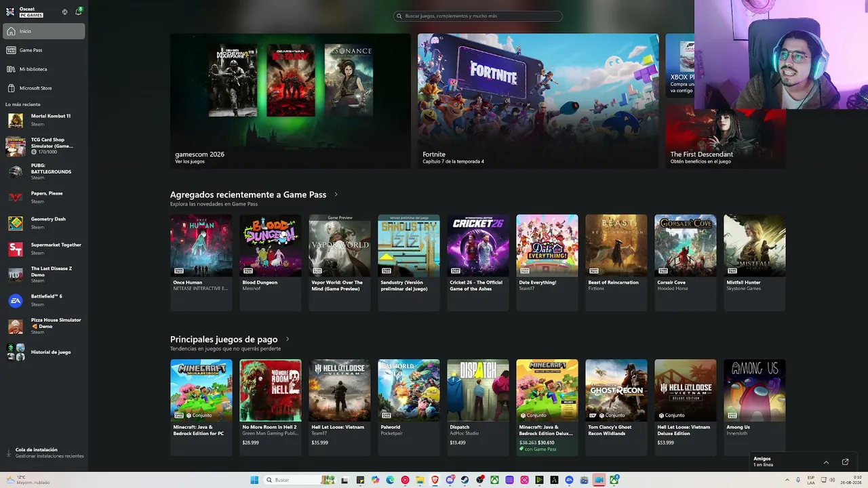Open Hell Let Loose: Vietnam Deluxe Edition
Screen dimensions: 868x488
686,407
